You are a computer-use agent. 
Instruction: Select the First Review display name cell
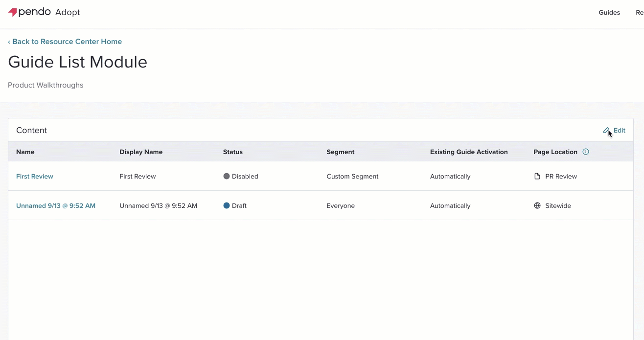click(x=138, y=176)
